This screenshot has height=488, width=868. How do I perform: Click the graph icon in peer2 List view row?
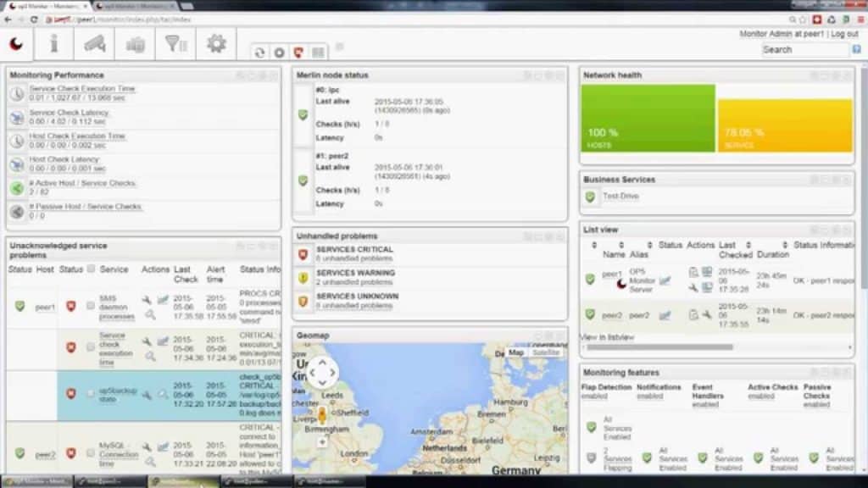665,315
